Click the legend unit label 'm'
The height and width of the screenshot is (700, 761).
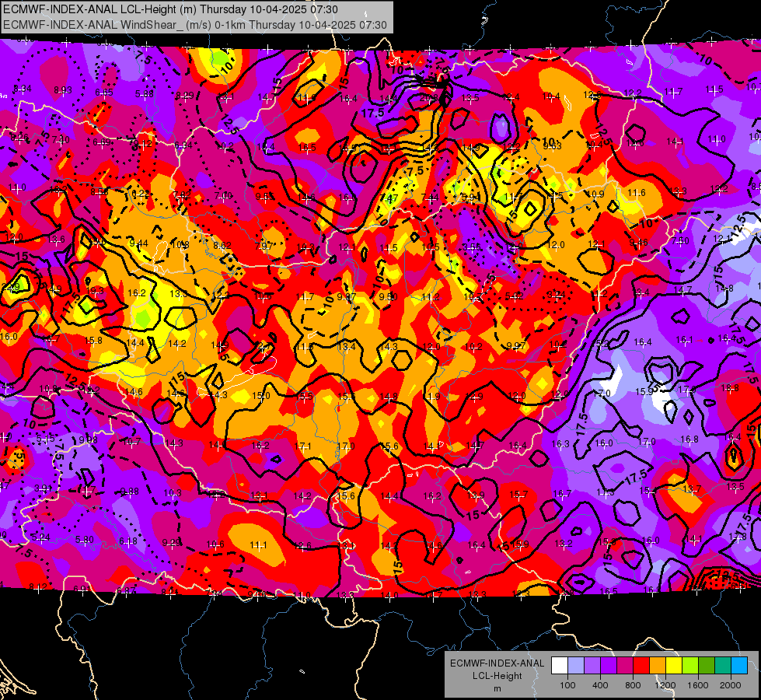[497, 689]
